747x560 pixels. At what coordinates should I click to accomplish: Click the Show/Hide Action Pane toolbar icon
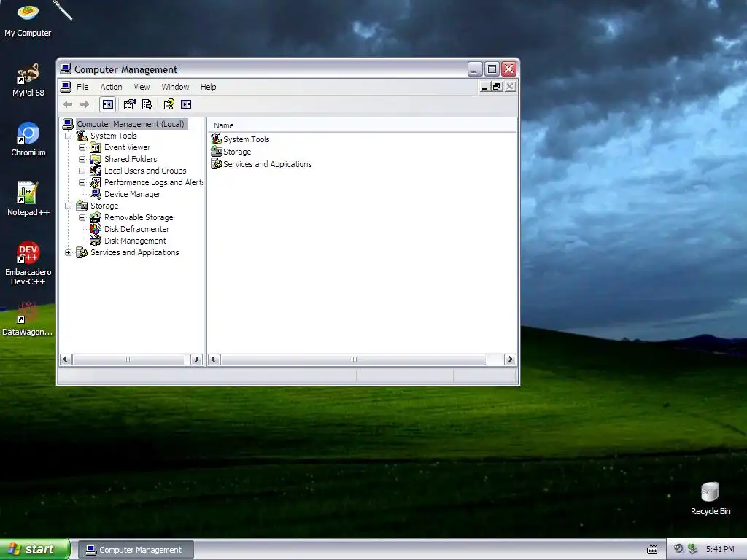186,104
